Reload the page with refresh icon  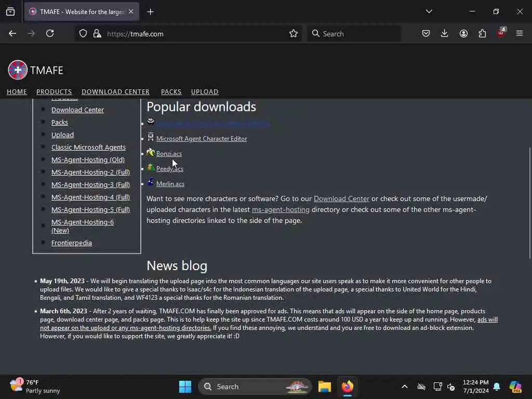pos(50,34)
